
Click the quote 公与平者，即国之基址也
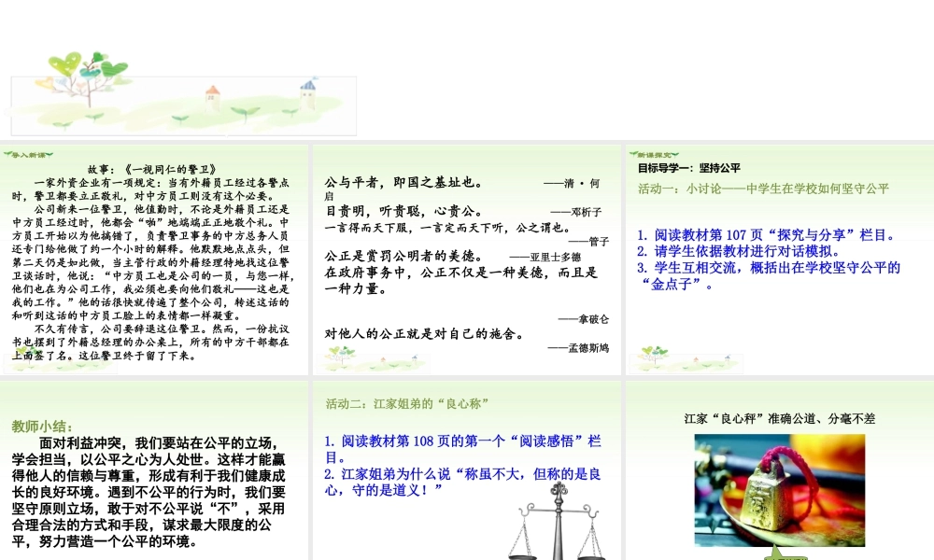(x=403, y=183)
